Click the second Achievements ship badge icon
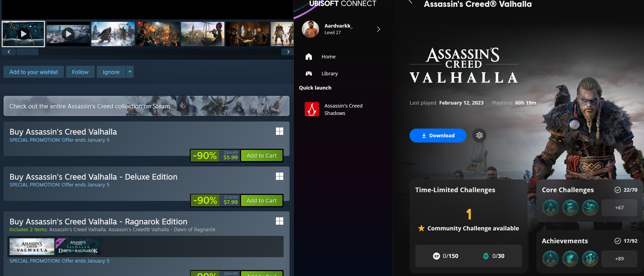 coord(570,259)
